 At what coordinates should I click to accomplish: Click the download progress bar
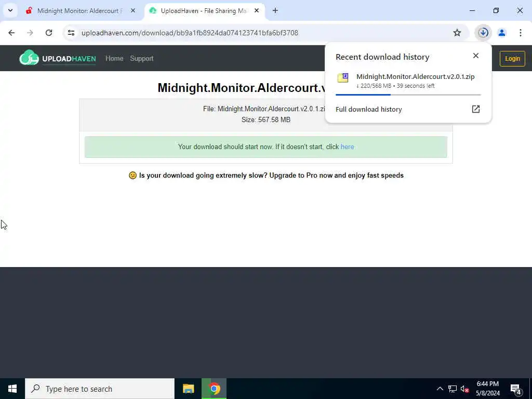tap(408, 95)
